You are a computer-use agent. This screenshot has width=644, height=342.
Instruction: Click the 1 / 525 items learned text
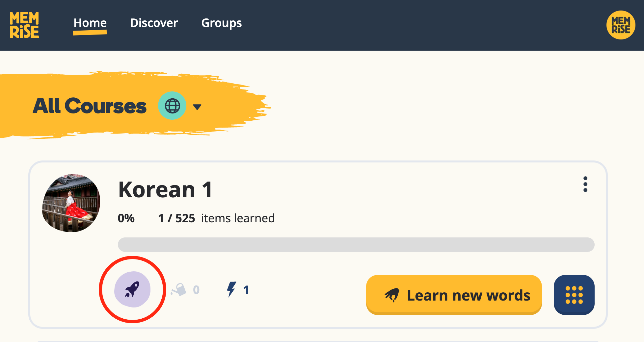(216, 218)
